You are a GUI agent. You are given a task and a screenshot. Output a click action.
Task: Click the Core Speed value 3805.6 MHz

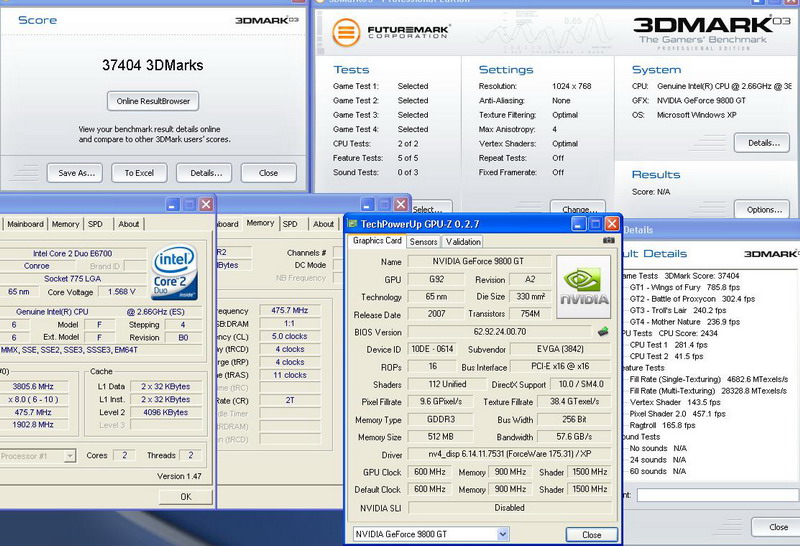point(33,386)
